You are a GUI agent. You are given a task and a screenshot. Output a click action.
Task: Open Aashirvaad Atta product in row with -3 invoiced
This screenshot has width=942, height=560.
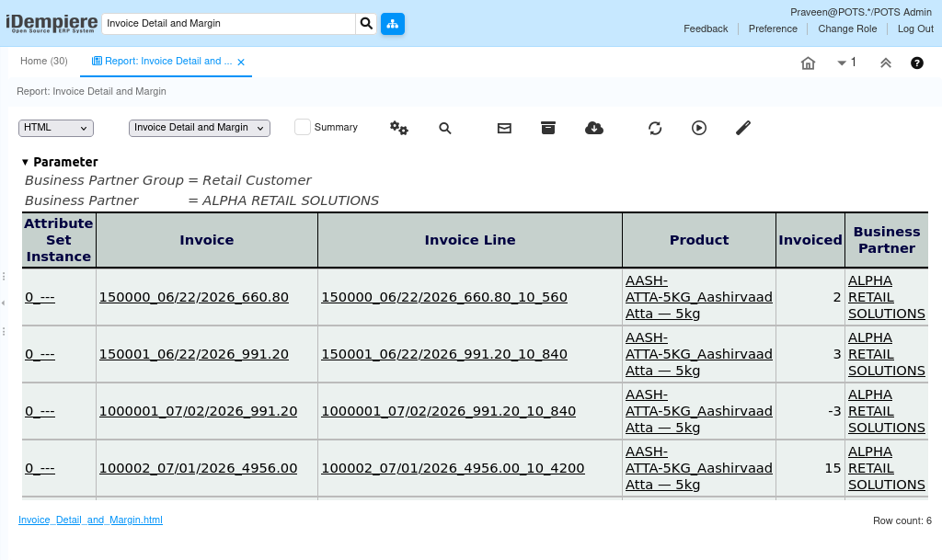pyautogui.click(x=699, y=411)
